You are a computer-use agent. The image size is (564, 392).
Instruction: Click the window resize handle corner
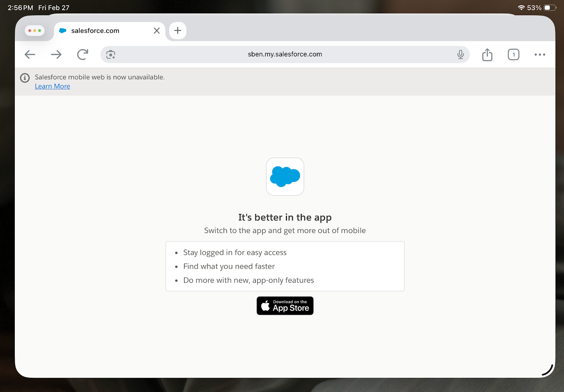(x=547, y=370)
